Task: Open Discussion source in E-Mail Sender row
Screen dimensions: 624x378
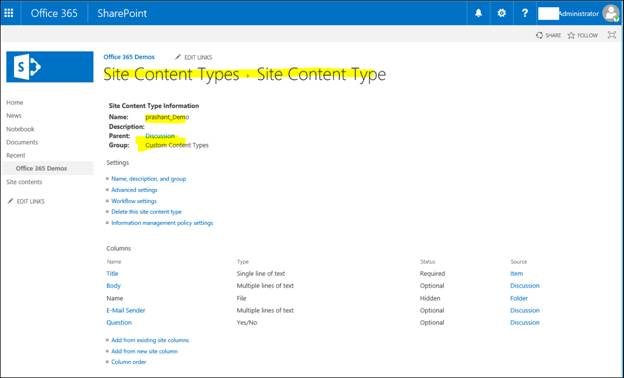Action: [x=525, y=310]
